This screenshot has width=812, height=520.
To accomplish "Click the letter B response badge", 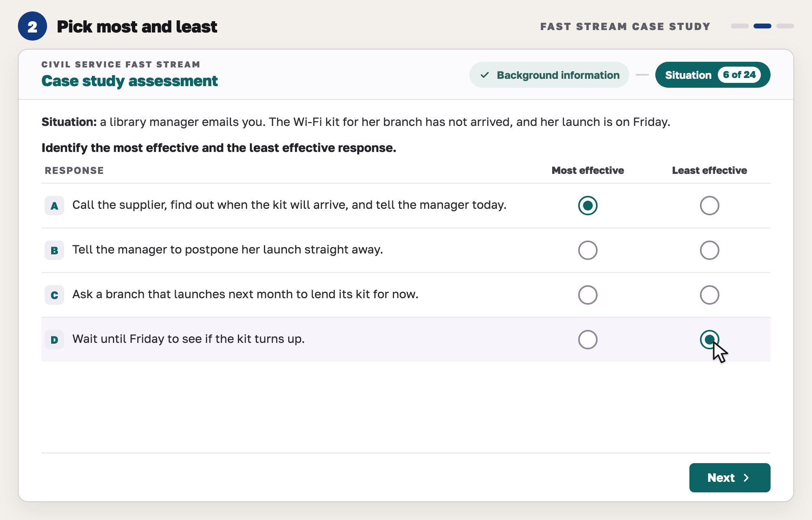I will point(54,250).
